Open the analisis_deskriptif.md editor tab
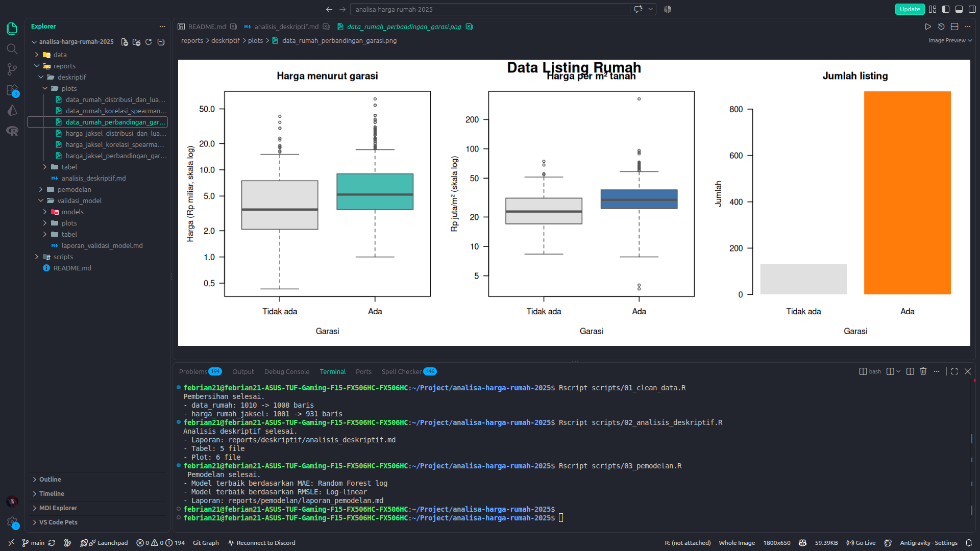This screenshot has width=980, height=551. tap(286, 27)
